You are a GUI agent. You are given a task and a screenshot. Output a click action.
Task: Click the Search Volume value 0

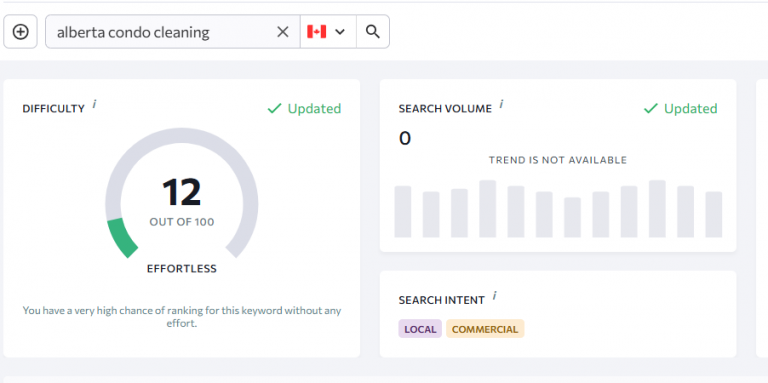[405, 139]
